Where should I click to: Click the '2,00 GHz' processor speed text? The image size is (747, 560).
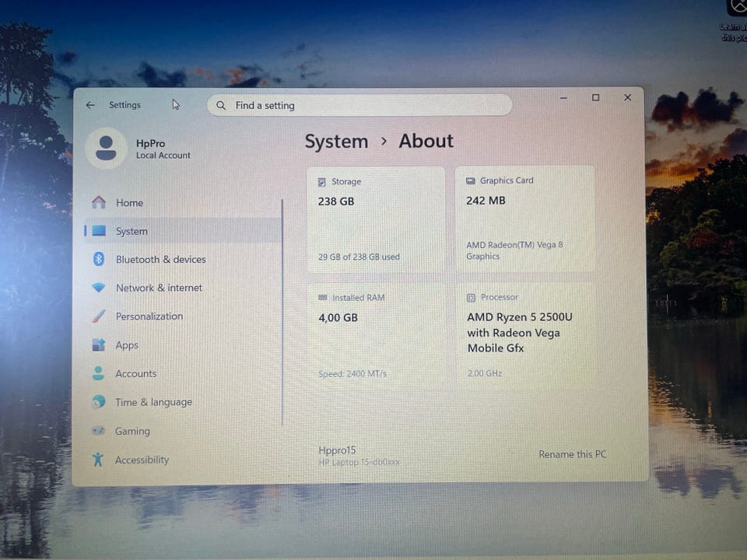(x=485, y=373)
